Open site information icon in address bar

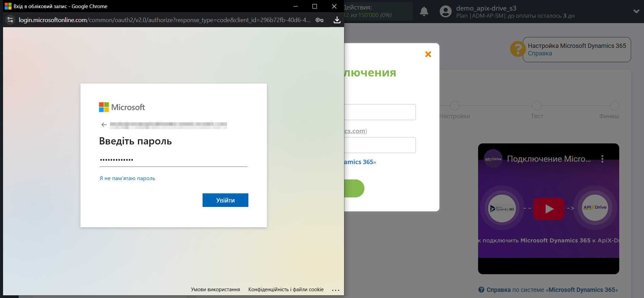pyautogui.click(x=10, y=20)
